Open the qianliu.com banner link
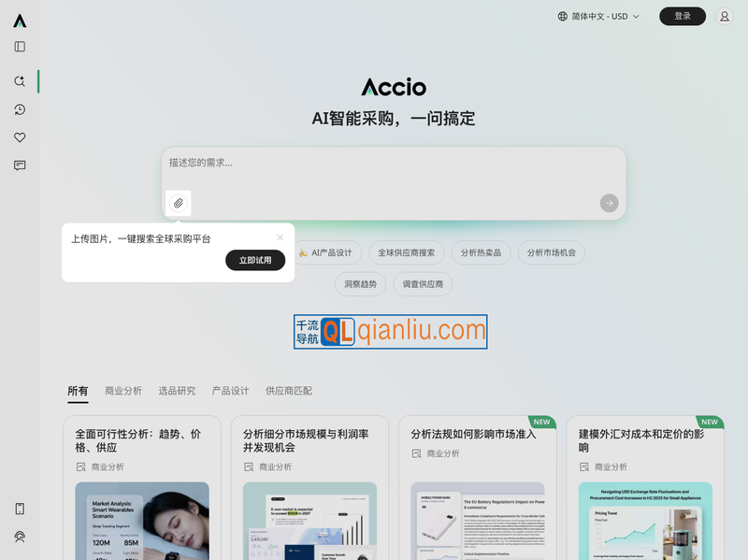Image resolution: width=748 pixels, height=560 pixels. click(x=392, y=332)
